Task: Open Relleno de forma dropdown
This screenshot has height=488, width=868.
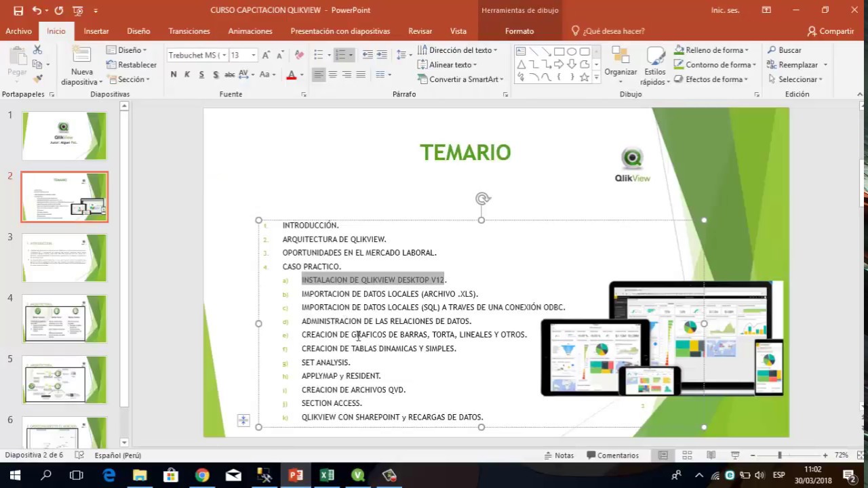Action: click(x=711, y=50)
